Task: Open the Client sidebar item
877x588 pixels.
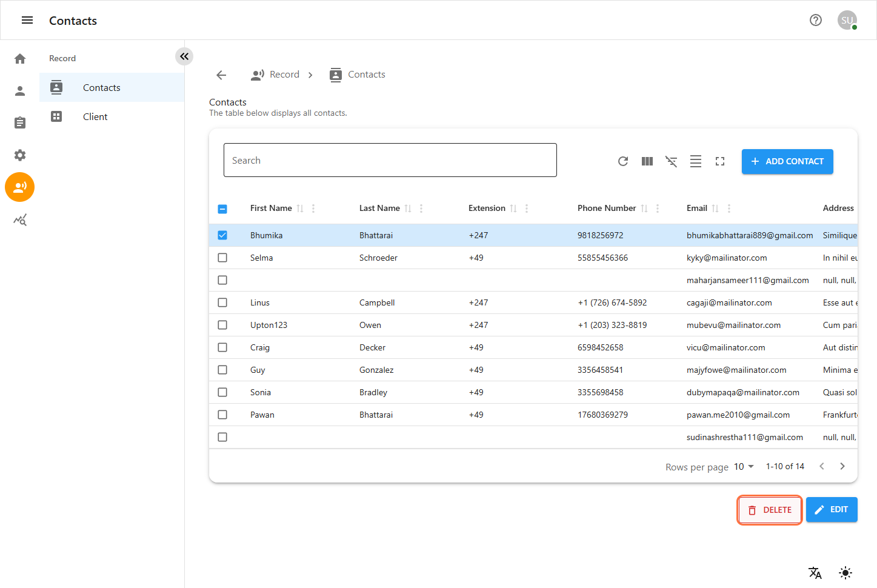Action: coord(95,117)
